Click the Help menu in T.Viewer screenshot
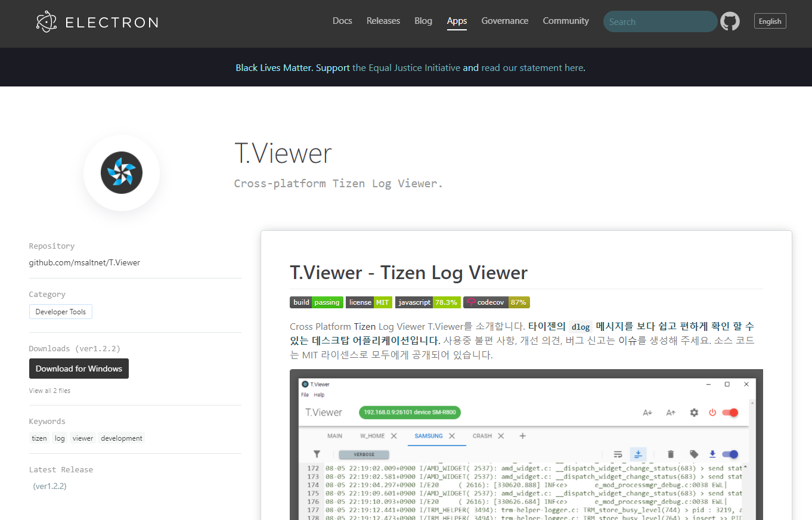This screenshot has height=520, width=812. tap(319, 395)
